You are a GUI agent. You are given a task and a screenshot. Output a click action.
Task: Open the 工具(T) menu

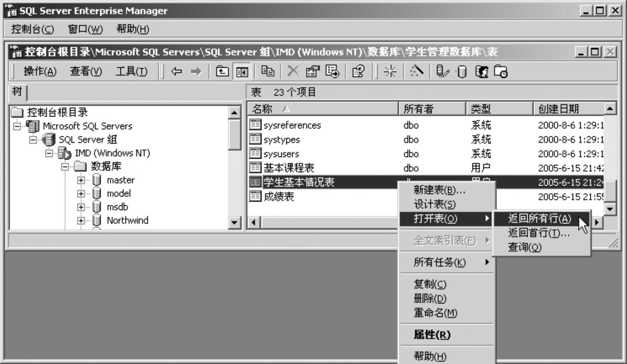(132, 72)
